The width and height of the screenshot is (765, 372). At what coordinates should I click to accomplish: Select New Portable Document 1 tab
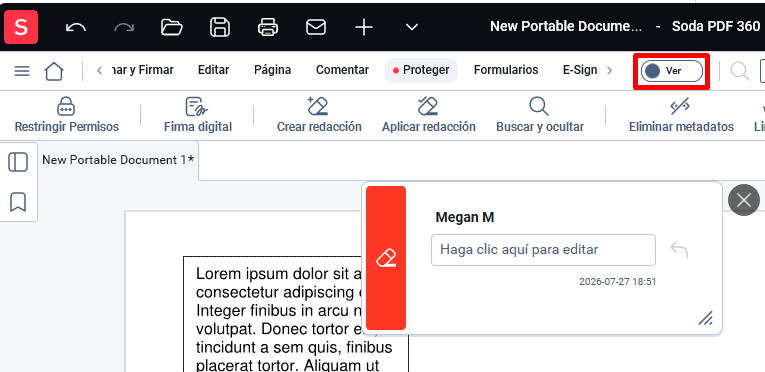118,160
